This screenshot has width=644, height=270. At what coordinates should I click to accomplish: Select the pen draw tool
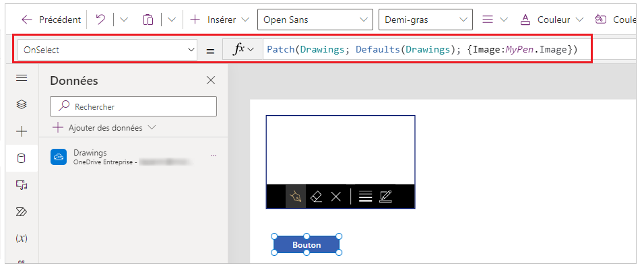tap(296, 197)
